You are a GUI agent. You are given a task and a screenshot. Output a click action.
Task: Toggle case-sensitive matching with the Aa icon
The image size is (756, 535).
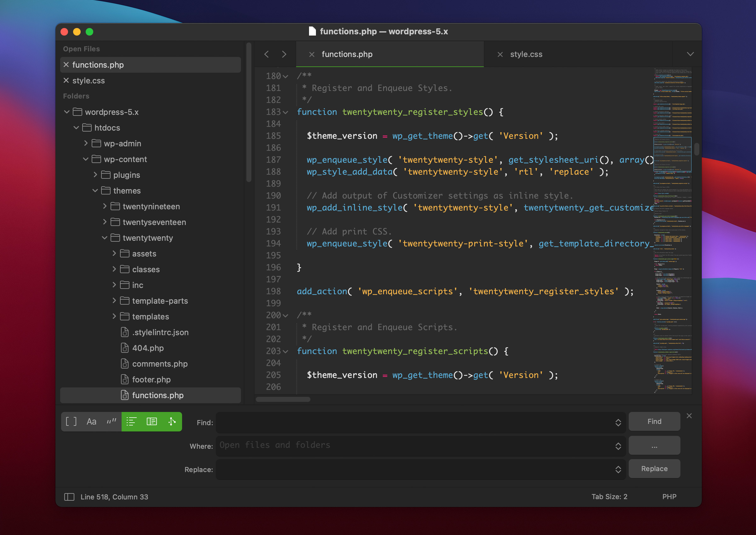pyautogui.click(x=91, y=421)
